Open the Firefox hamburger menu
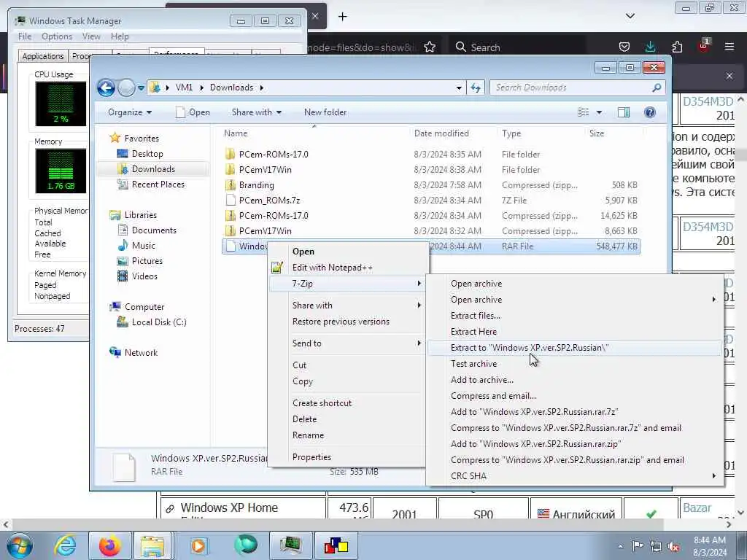Screen dimensions: 747x560 coord(729,47)
